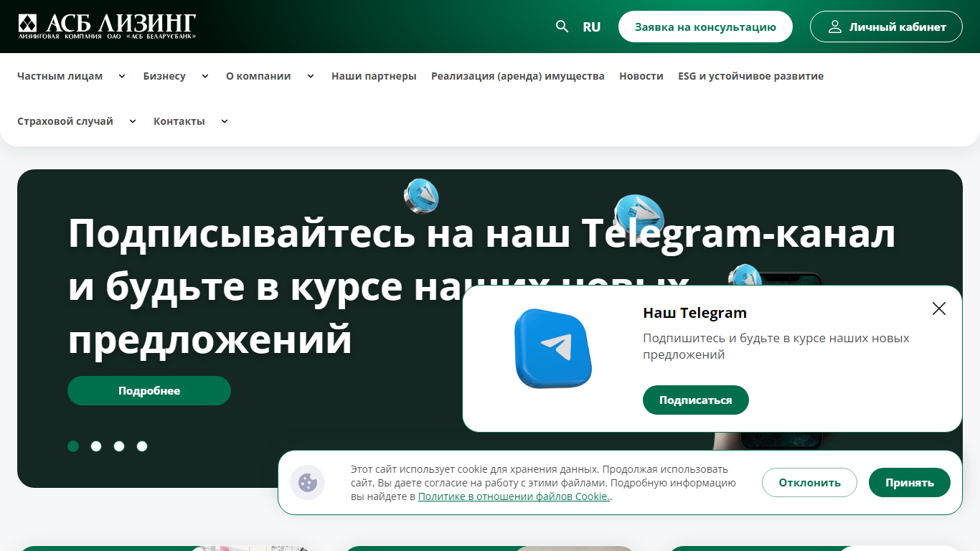This screenshot has width=980, height=551.
Task: Open the Новости page
Action: [641, 76]
